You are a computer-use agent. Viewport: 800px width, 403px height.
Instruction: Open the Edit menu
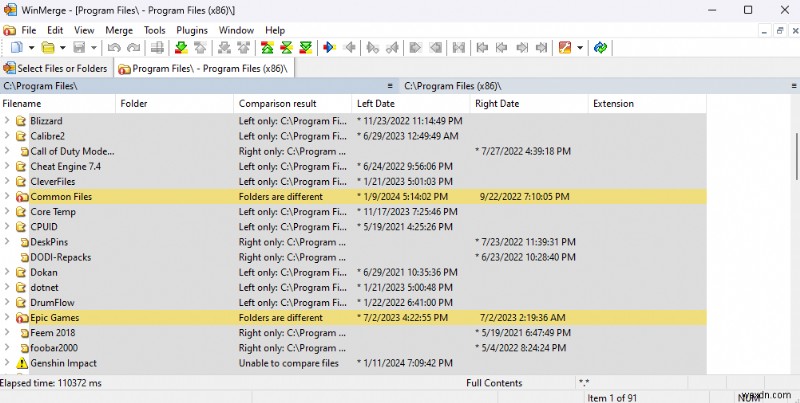[55, 30]
